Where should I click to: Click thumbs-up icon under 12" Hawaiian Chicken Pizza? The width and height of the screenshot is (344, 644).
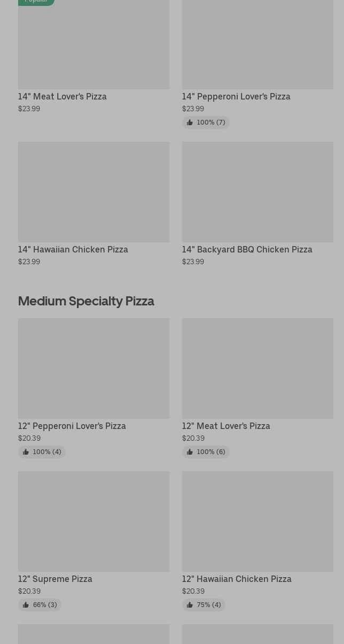pos(190,605)
